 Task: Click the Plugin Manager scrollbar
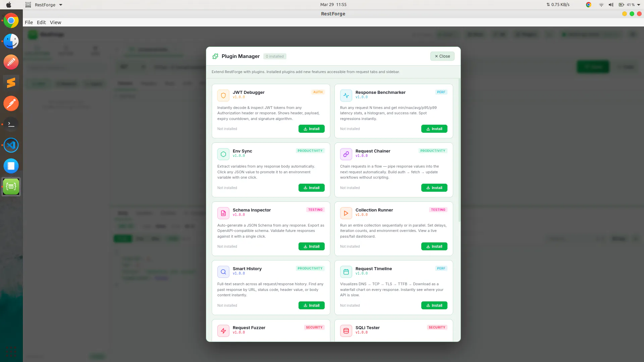point(459,150)
